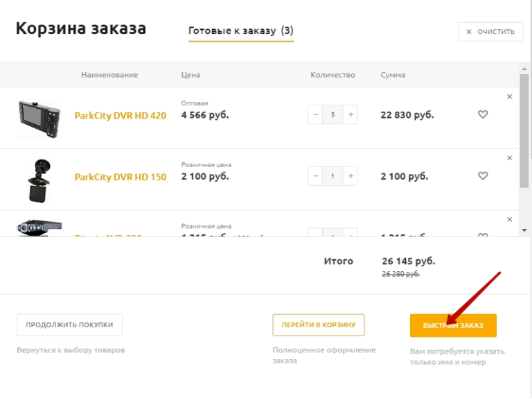Viewport: 532px width, 398px height.
Task: Click the scrollbar up arrow
Action: tap(524, 69)
